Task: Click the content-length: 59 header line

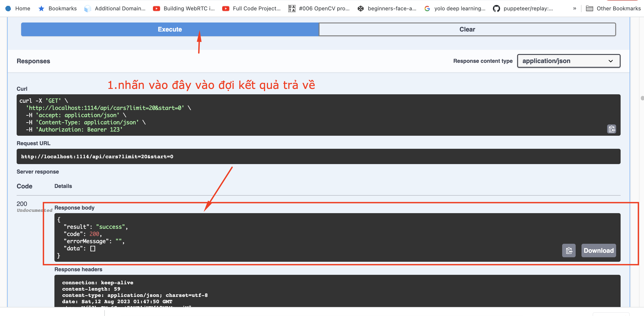Action: 91,289
